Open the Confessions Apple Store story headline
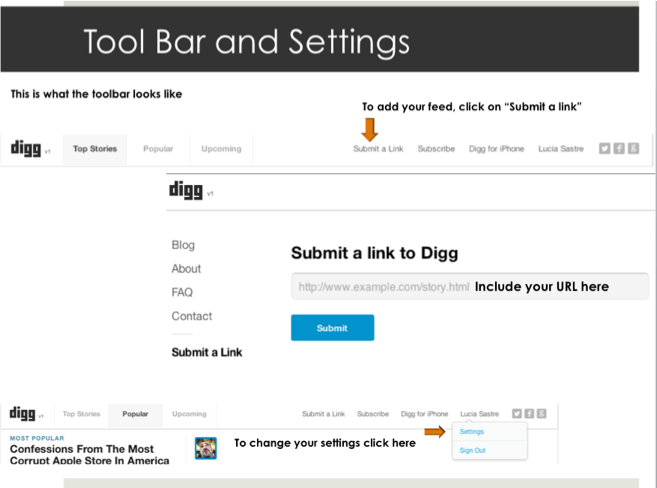Screen dimensions: 657x488 click(89, 454)
